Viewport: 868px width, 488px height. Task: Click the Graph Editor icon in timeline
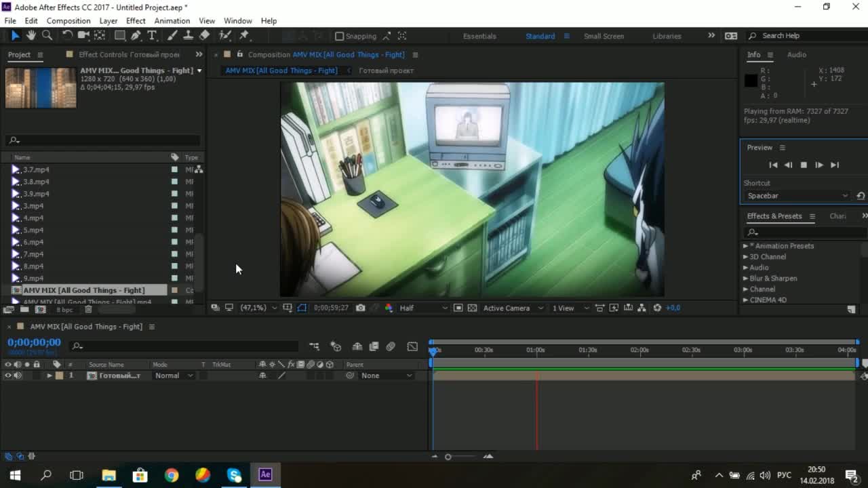(x=412, y=346)
